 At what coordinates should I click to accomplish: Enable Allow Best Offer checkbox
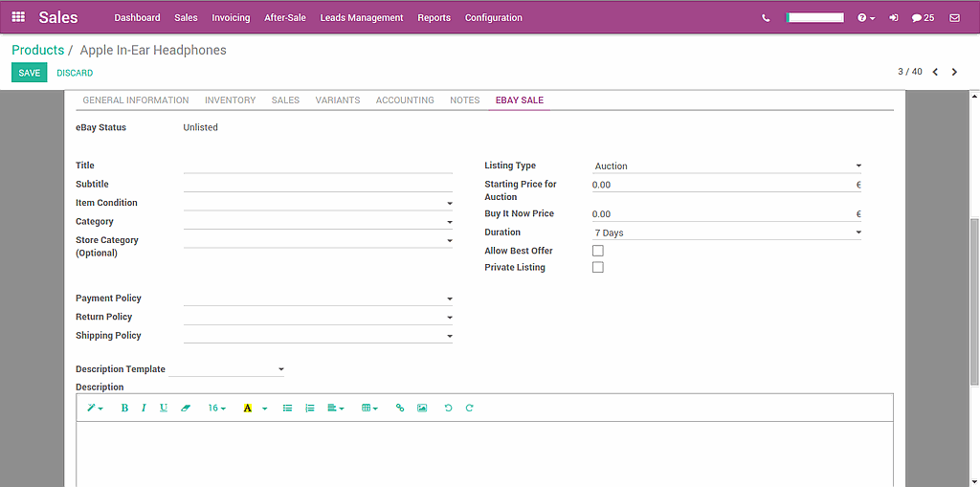tap(598, 251)
